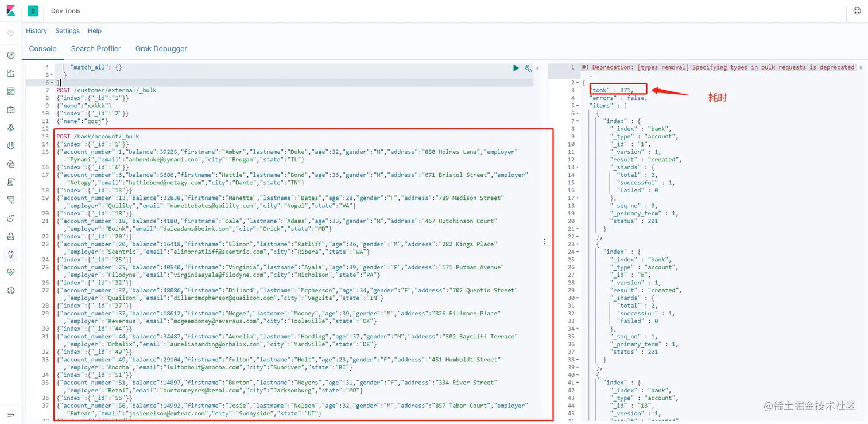Viewport: 868px width, 424px height.
Task: Collapse "index" fold arrow at response line 7
Action: pyautogui.click(x=578, y=121)
